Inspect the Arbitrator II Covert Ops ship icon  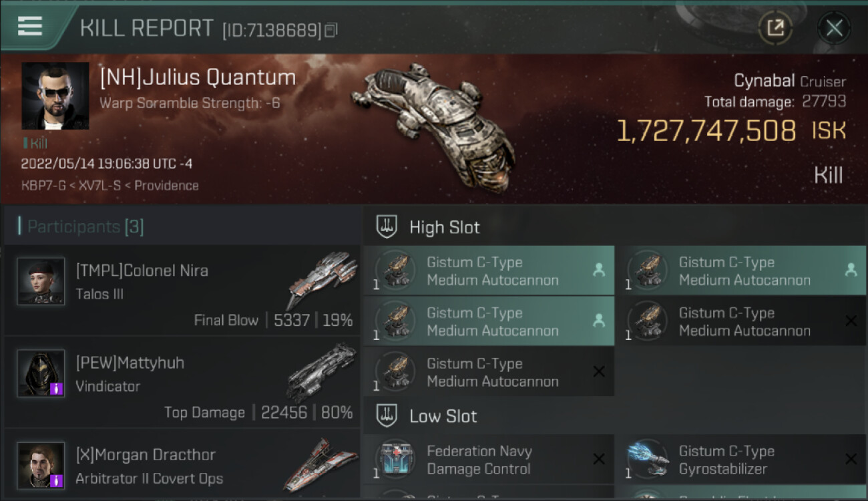322,464
